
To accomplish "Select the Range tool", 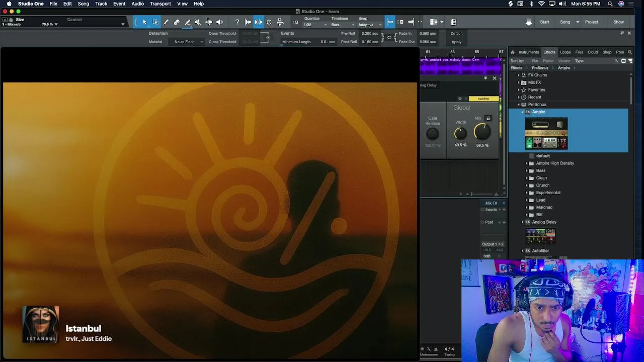I will click(155, 22).
